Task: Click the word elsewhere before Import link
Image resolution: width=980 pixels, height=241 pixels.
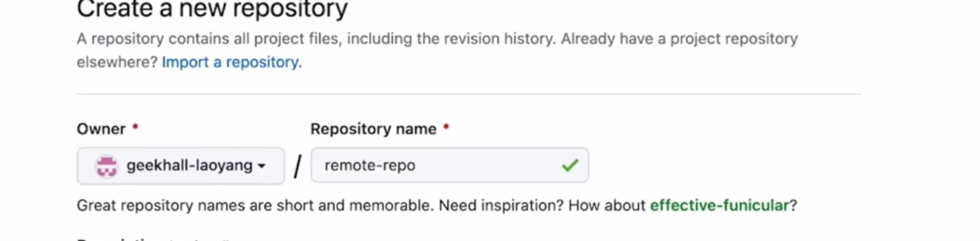Action: (116, 62)
